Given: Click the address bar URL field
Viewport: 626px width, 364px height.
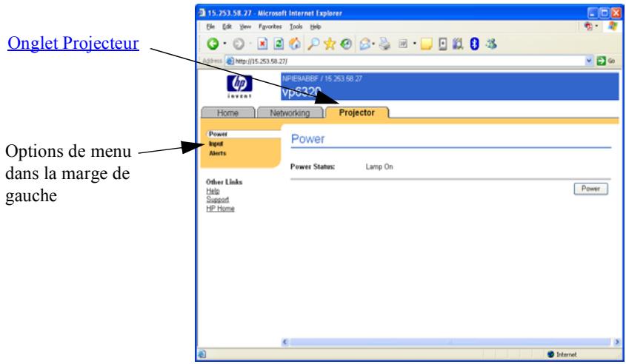Looking at the screenshot, I should 404,61.
